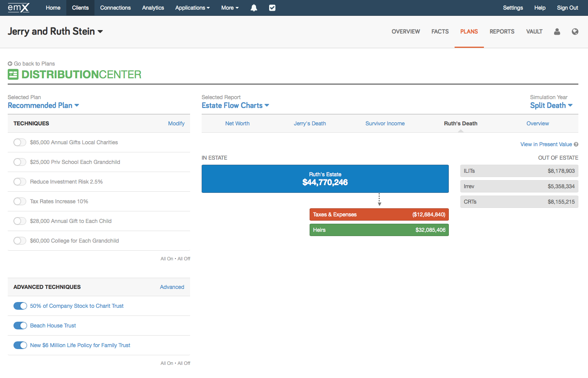This screenshot has width=588, height=378.
Task: Click the Go back to Plans link
Action: (x=31, y=64)
